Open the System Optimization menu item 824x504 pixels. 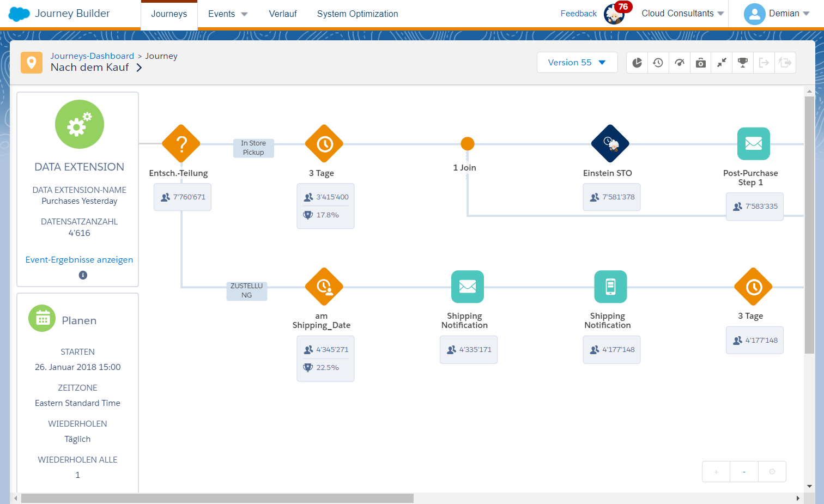coord(357,14)
